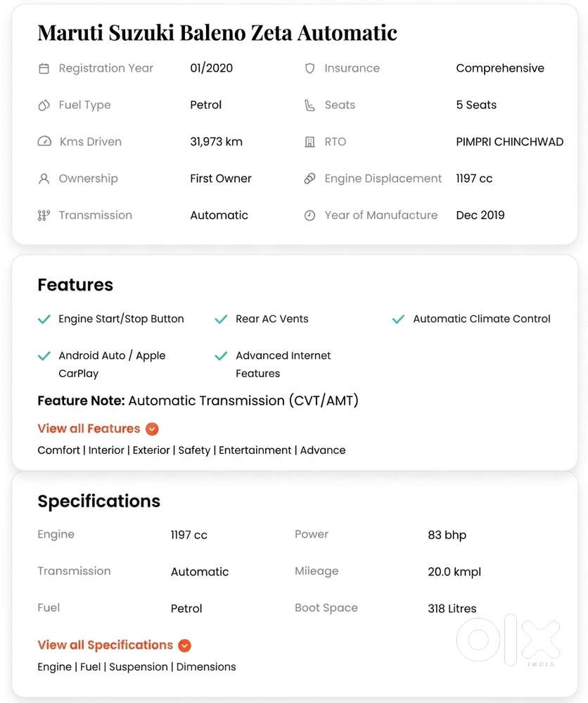Expand features using the orange chevron circle

pyautogui.click(x=152, y=429)
